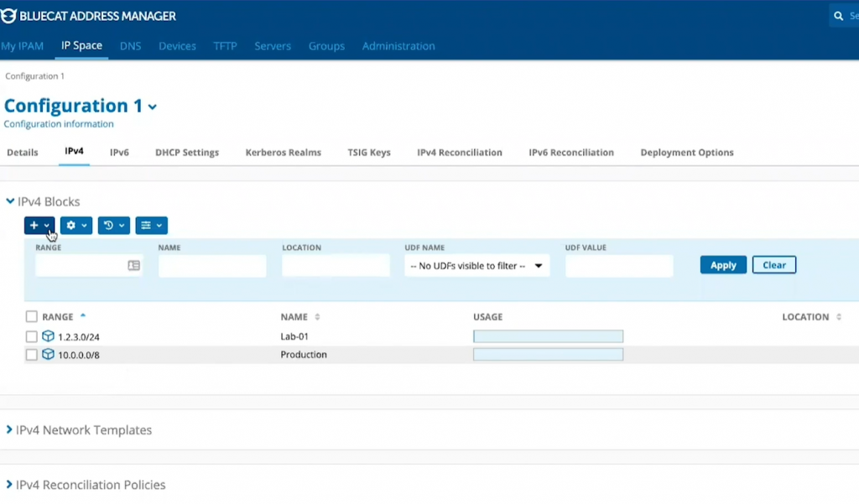Open the DNS menu in the top navigation
This screenshot has width=859, height=504.
[130, 46]
